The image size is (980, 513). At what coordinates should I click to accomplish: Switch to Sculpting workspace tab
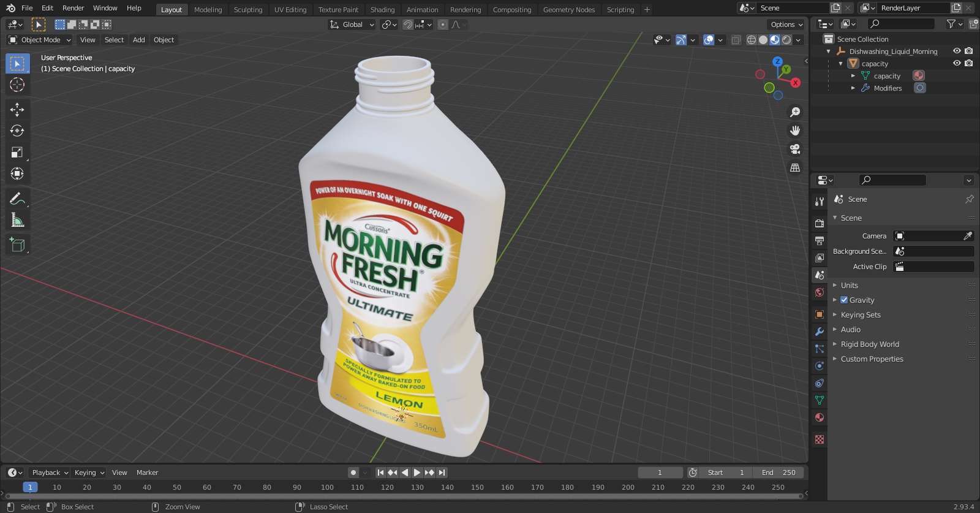click(248, 10)
